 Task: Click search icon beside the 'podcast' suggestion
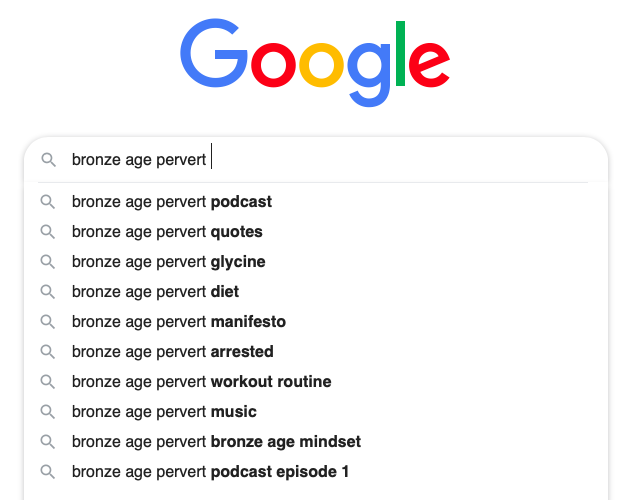tap(47, 202)
